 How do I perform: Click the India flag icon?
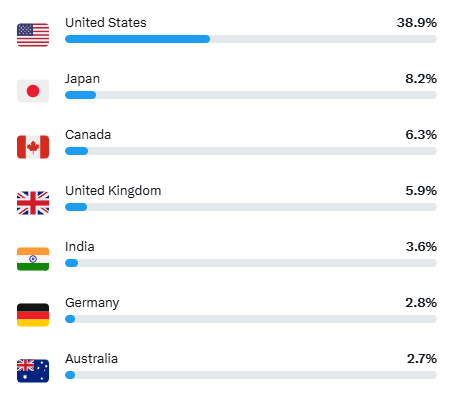[33, 259]
